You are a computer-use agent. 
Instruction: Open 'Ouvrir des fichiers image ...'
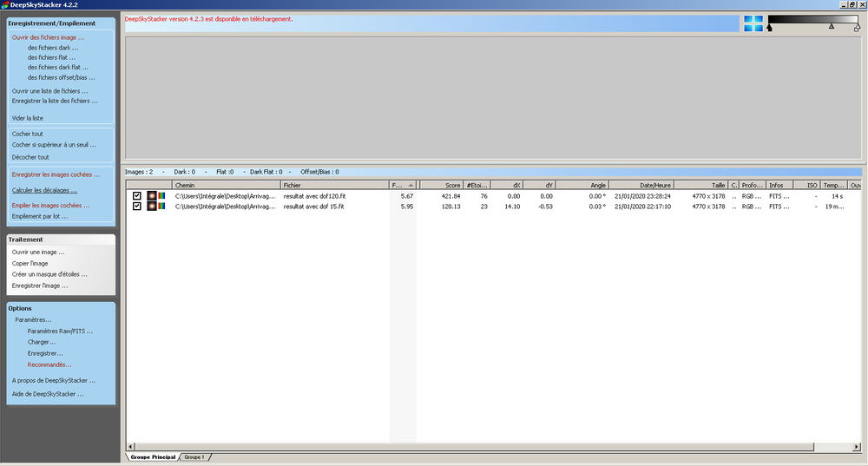click(x=48, y=37)
